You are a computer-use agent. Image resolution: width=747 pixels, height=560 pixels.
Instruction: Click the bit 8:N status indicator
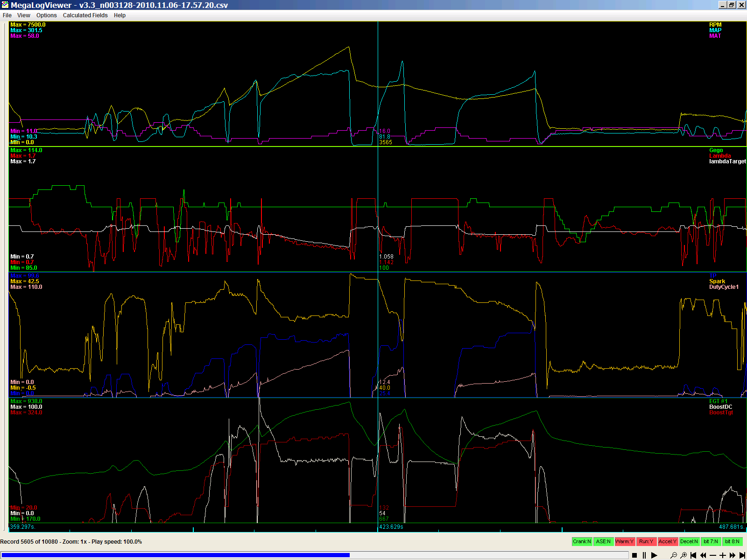[x=732, y=541]
